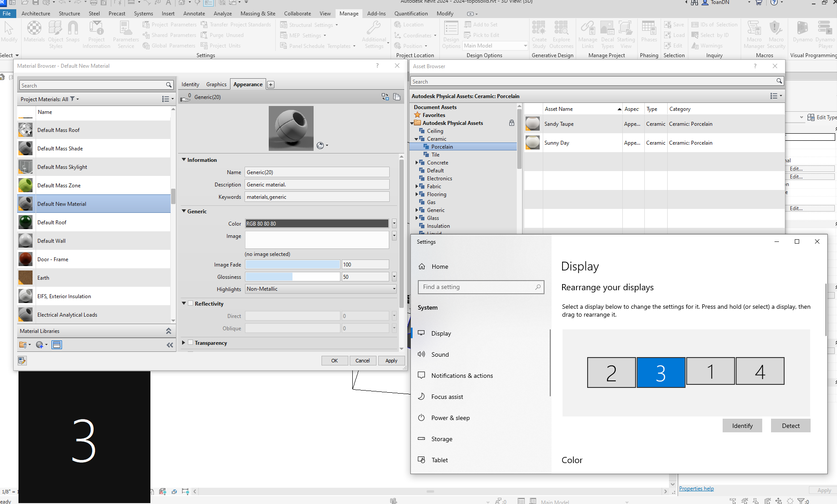Click the Image Fade slider
837x504 pixels.
(x=292, y=264)
